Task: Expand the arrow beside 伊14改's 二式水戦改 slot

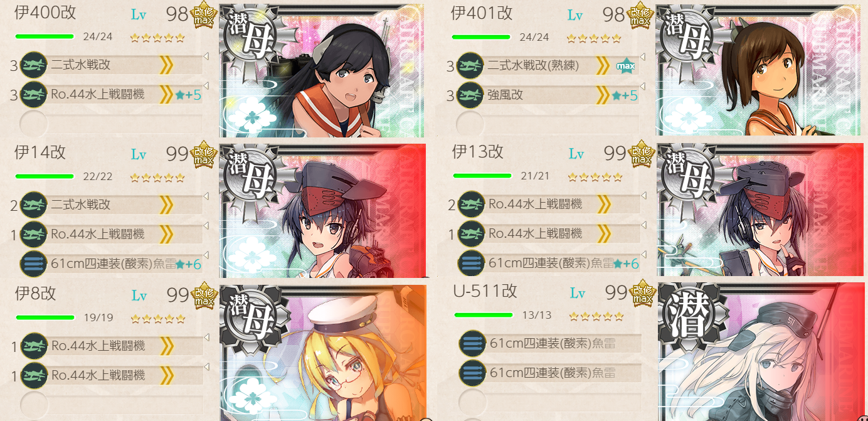Action: point(205,197)
